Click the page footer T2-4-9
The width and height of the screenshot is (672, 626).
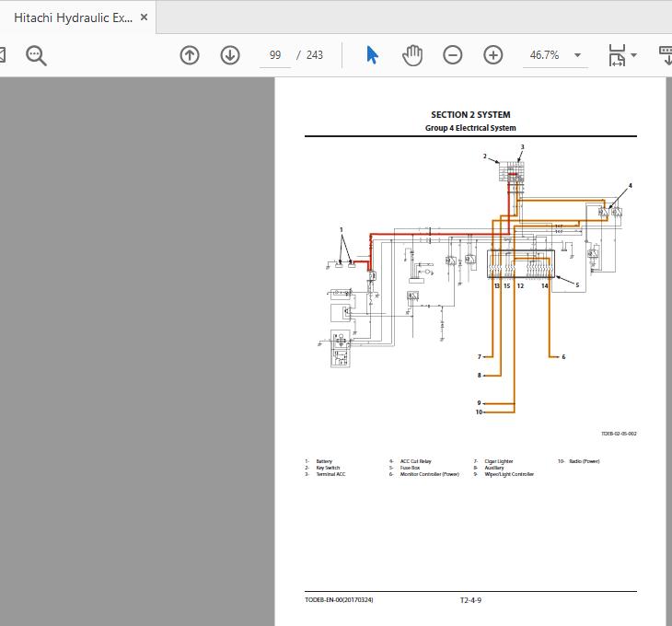(x=470, y=600)
